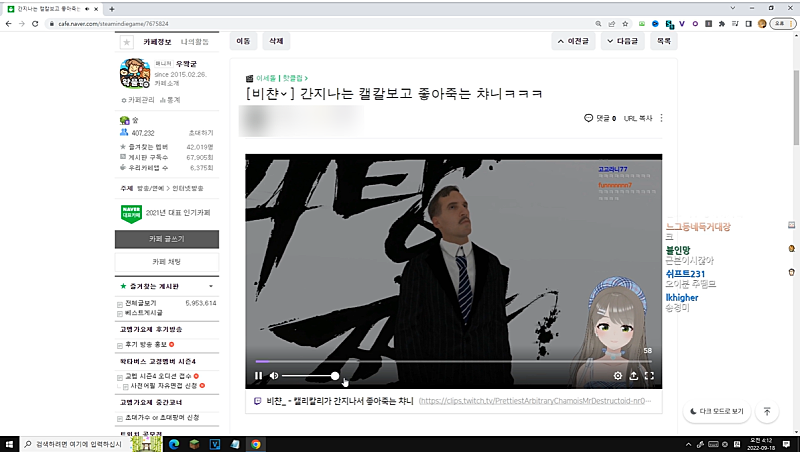The height and width of the screenshot is (452, 800).
Task: Adjust the video volume slider
Action: (x=310, y=376)
